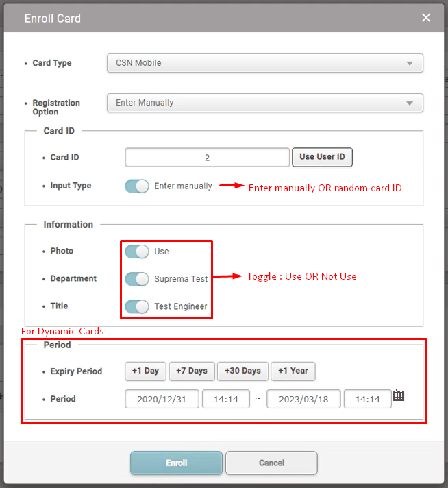448x488 pixels.
Task: Add +7 Days to expiry period
Action: click(192, 371)
